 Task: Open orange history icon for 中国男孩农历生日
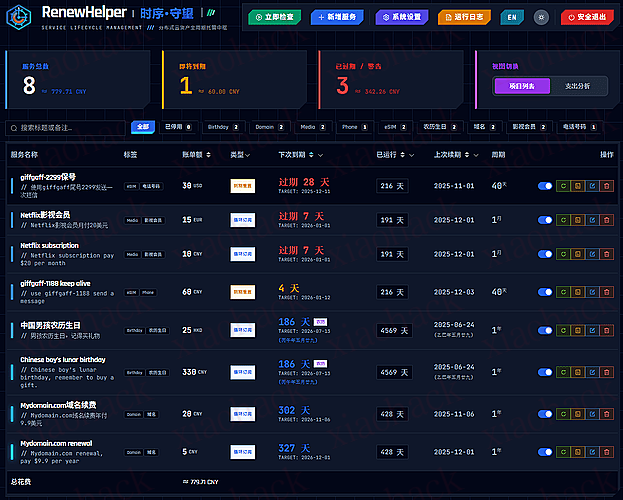(x=577, y=330)
